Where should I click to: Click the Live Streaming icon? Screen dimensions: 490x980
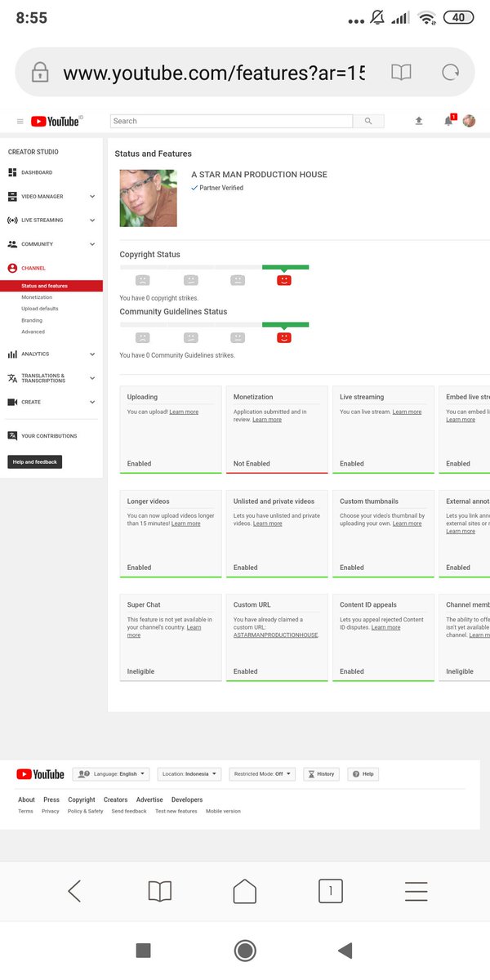pyautogui.click(x=12, y=220)
